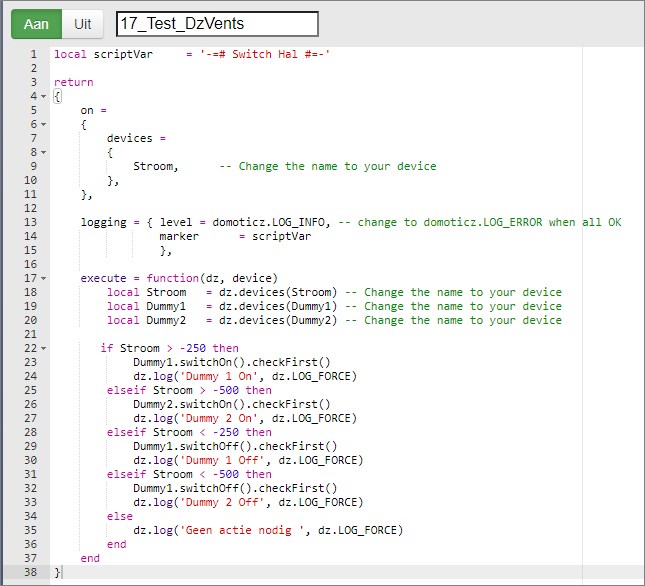The height and width of the screenshot is (586, 645).
Task: Click line number 38 in the gutter
Action: (x=30, y=572)
